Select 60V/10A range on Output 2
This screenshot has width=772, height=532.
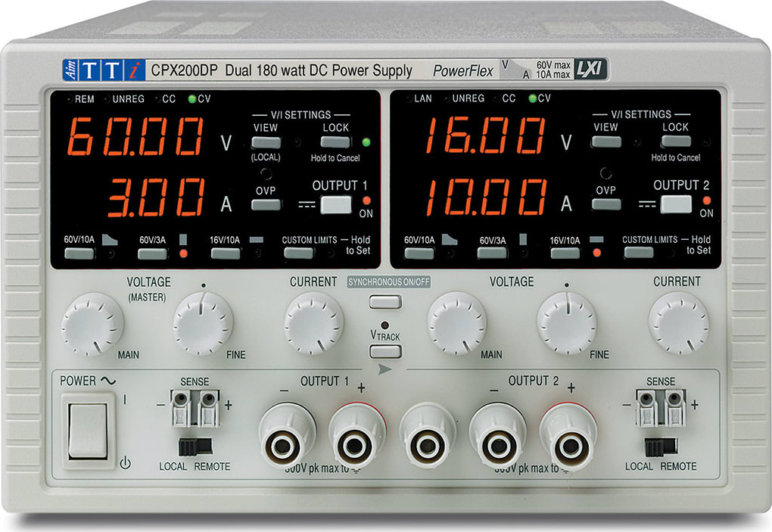point(419,253)
